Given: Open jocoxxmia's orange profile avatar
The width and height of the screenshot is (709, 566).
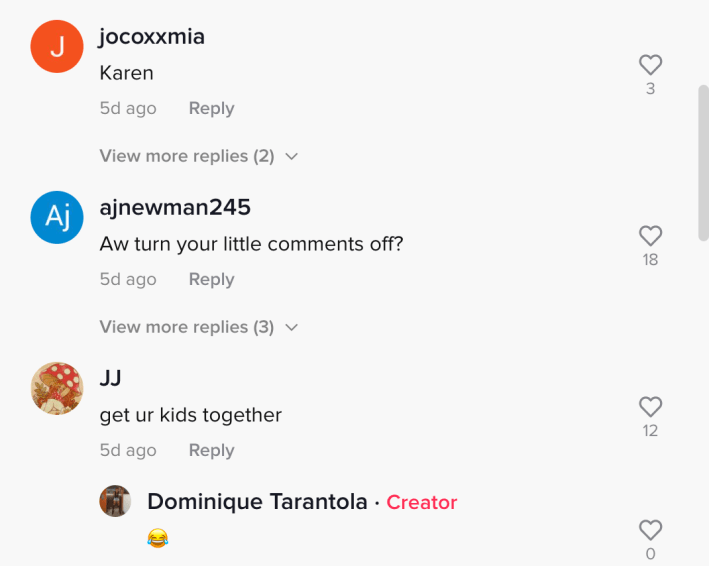Looking at the screenshot, I should pos(56,48).
